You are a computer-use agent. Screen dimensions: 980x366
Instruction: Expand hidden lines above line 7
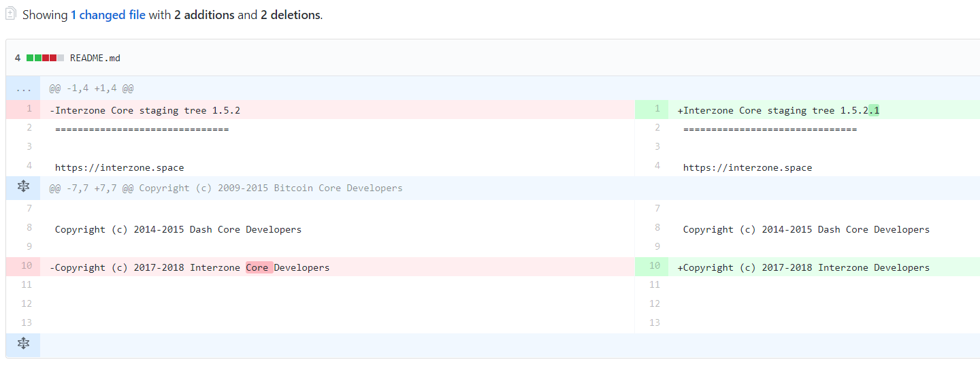click(23, 188)
